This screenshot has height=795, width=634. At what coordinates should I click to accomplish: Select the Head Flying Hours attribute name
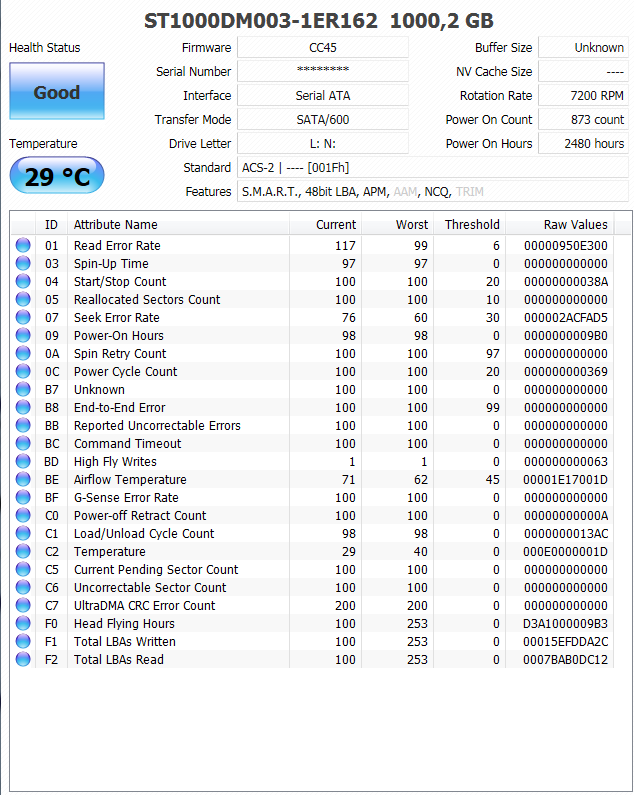tap(124, 623)
